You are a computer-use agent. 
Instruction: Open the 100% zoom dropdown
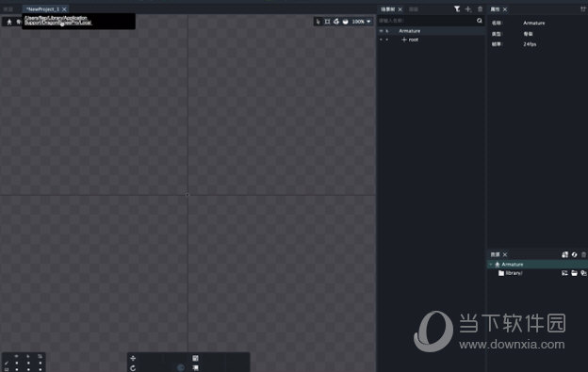362,22
